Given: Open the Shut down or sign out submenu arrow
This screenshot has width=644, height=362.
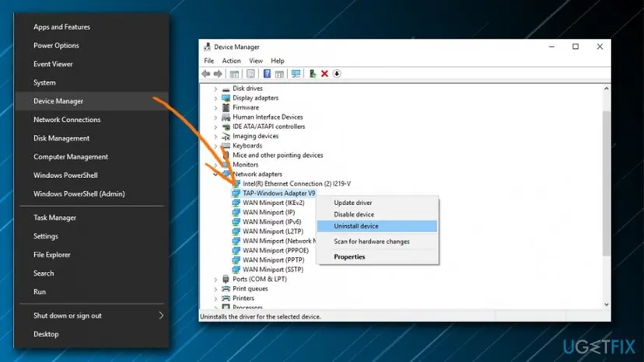Looking at the screenshot, I should point(161,315).
